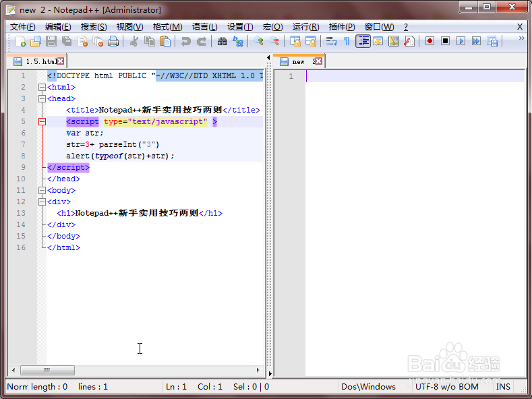
Task: Click the splitter arrow at top
Action: [x=269, y=58]
